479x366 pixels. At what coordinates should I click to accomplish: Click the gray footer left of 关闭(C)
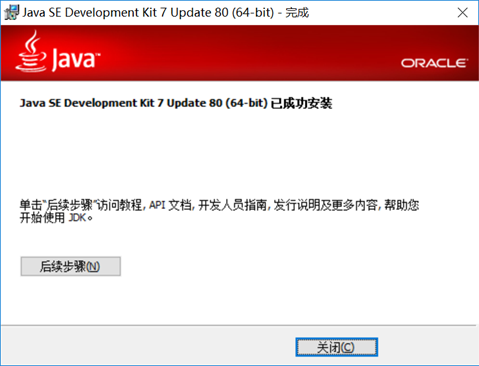tap(147, 347)
